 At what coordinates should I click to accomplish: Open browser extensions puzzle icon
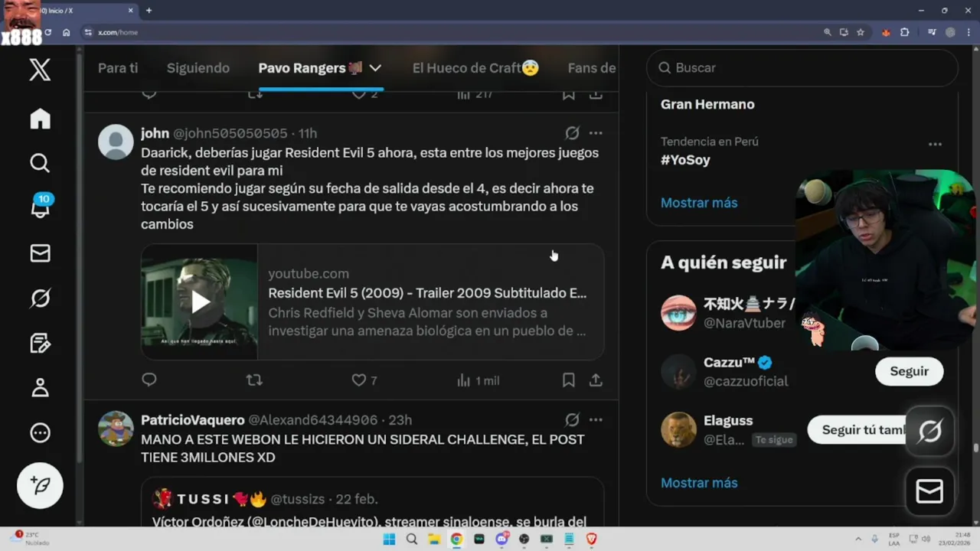(905, 32)
